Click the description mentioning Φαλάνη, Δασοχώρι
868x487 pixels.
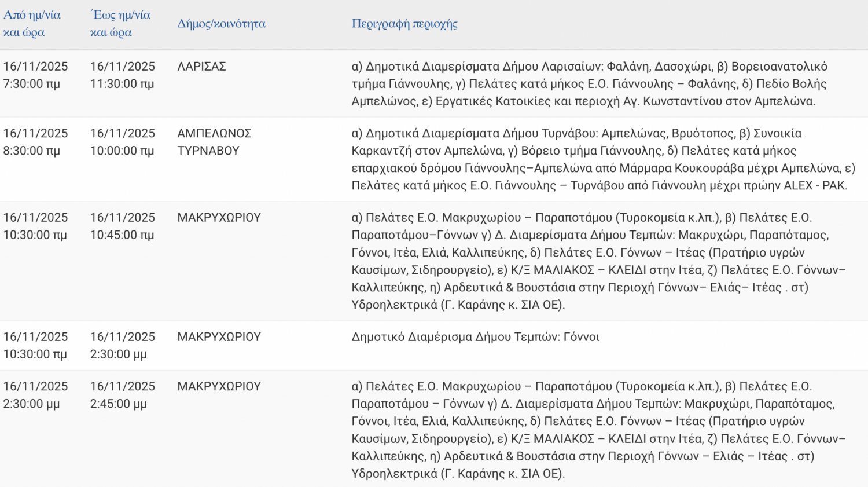(x=589, y=84)
